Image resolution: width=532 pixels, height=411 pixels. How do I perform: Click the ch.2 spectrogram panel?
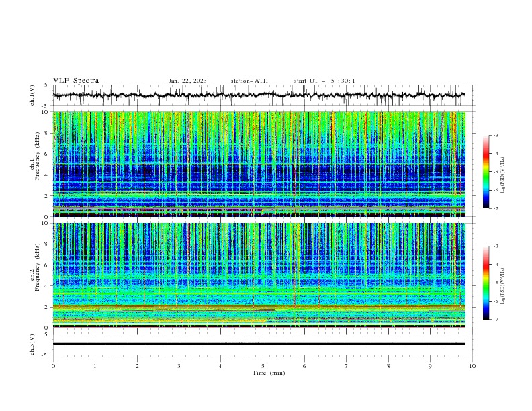click(259, 275)
